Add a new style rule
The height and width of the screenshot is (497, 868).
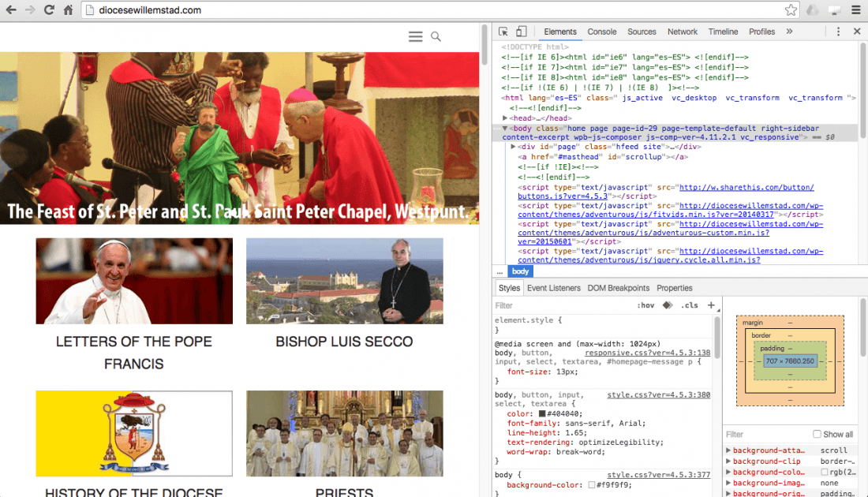[711, 305]
